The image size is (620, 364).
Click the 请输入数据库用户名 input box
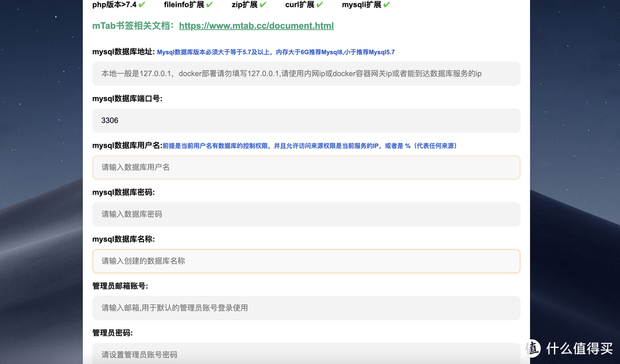point(306,167)
